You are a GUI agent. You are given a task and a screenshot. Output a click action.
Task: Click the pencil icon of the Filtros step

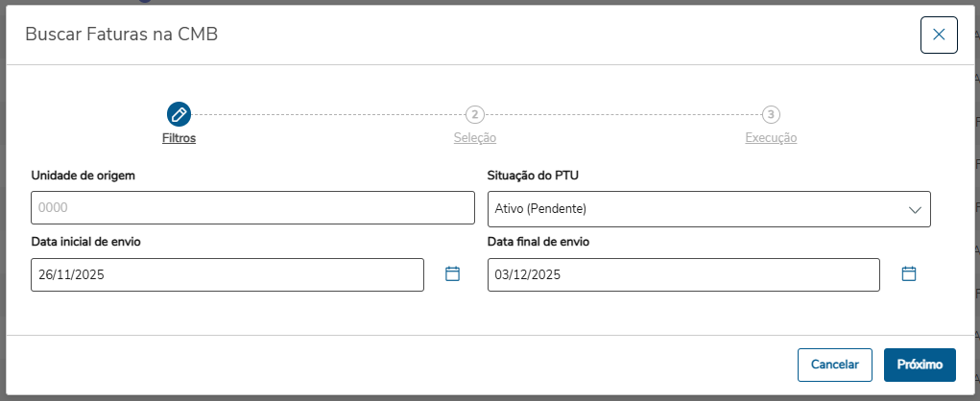(179, 114)
